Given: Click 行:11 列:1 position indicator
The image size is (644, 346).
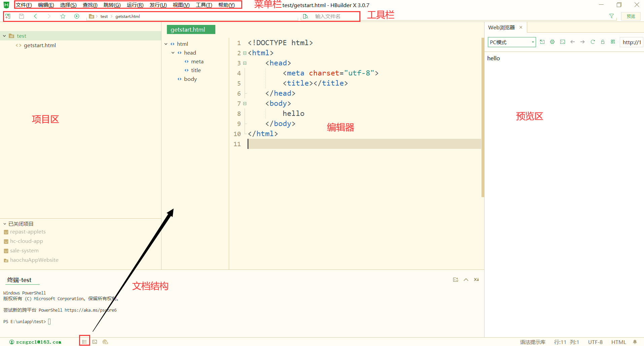Looking at the screenshot, I should 567,342.
